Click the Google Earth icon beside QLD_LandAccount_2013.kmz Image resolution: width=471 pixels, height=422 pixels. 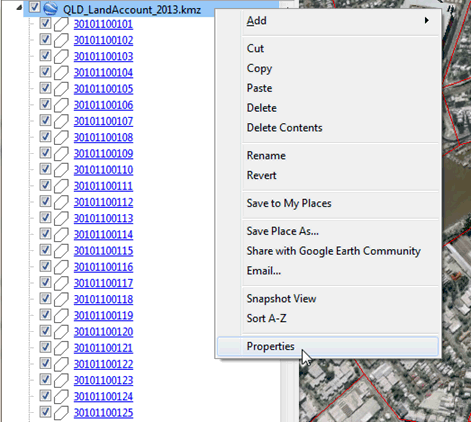tap(50, 8)
